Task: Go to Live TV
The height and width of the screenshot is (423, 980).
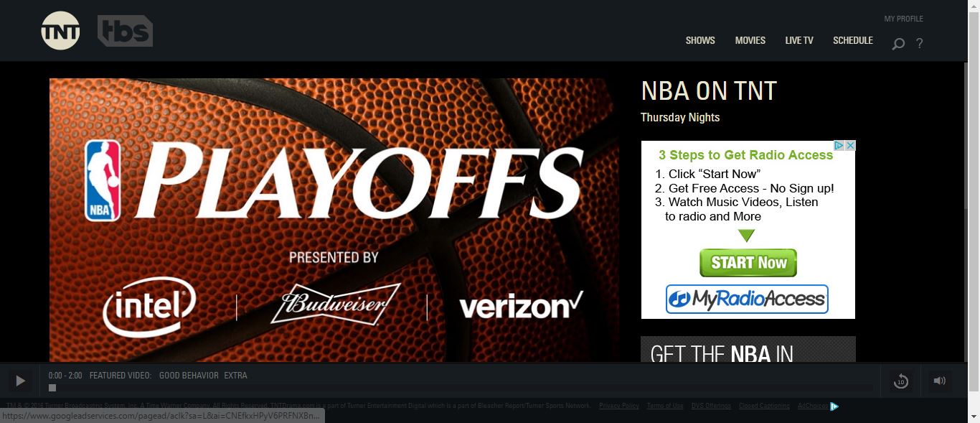Action: pos(799,40)
